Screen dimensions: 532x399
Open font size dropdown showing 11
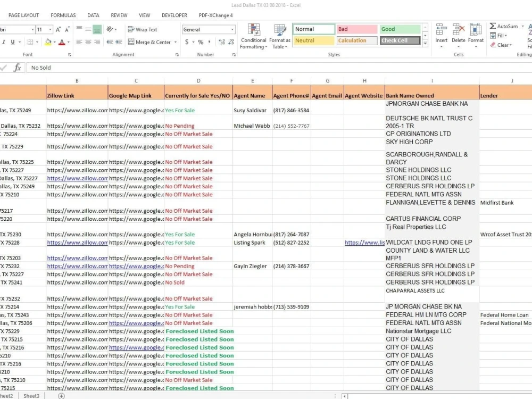[50, 29]
